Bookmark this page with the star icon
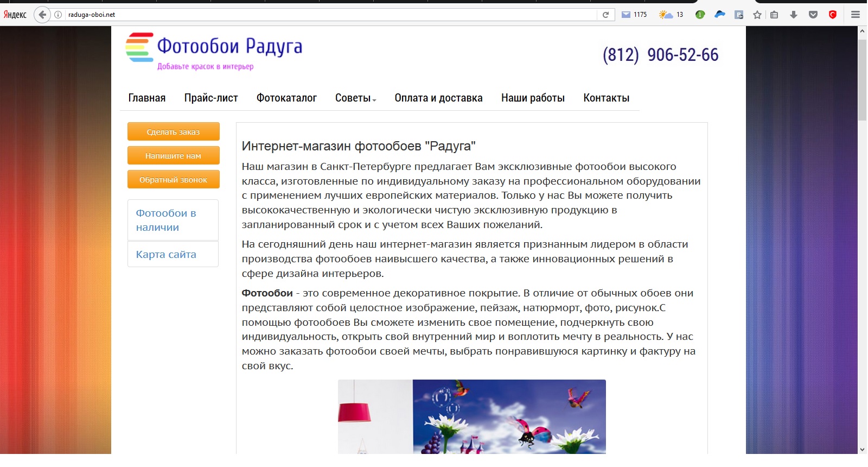The image size is (868, 467). coord(757,15)
